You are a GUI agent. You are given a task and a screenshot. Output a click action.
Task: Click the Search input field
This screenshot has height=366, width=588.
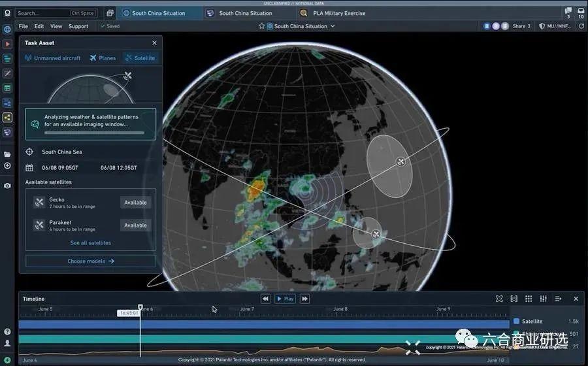pyautogui.click(x=56, y=13)
